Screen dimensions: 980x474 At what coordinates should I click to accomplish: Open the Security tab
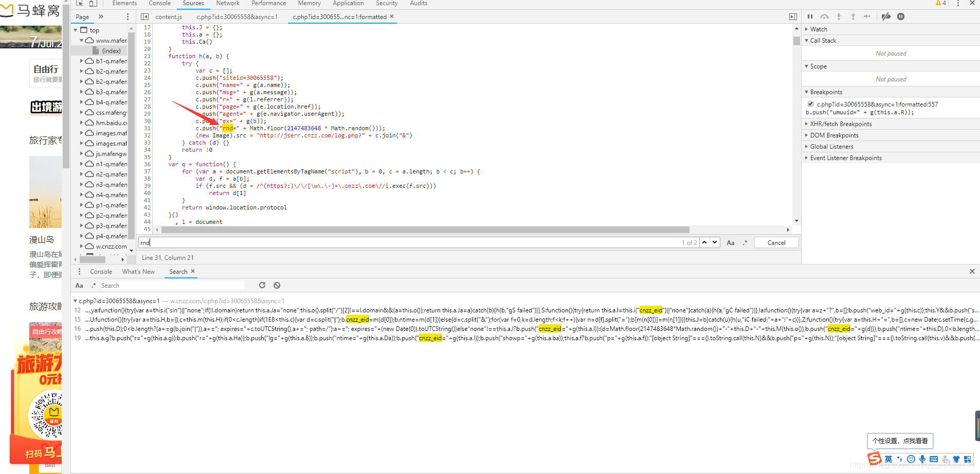387,3
